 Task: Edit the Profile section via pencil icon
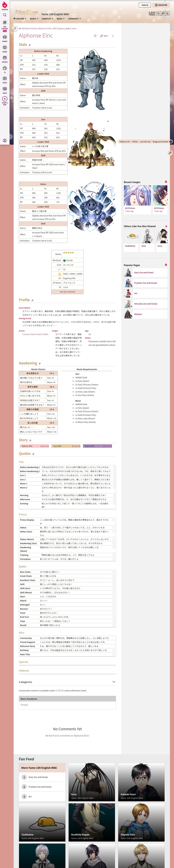coord(32,300)
